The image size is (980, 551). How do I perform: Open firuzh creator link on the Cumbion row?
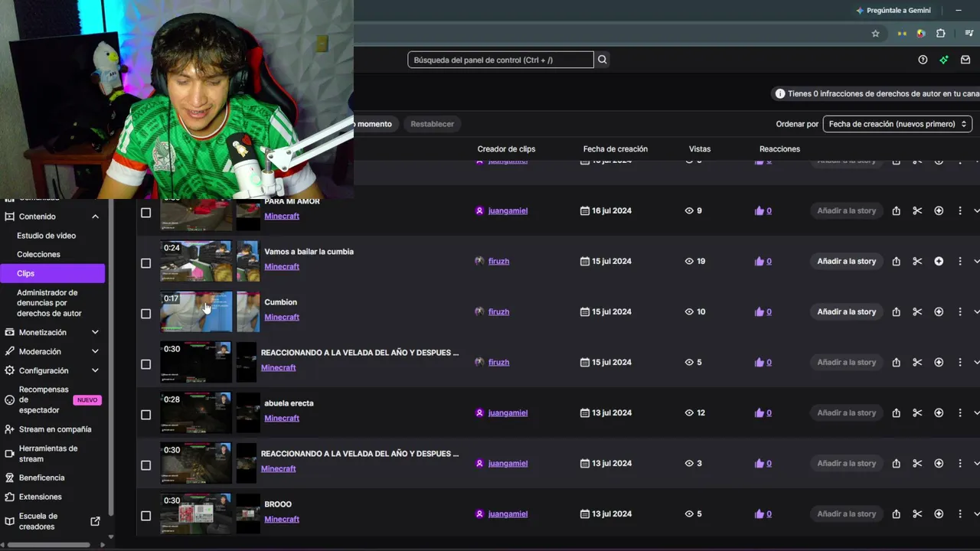tap(498, 311)
